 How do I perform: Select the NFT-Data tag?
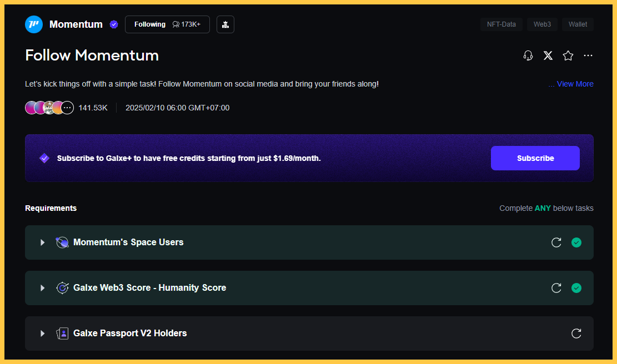pos(501,24)
